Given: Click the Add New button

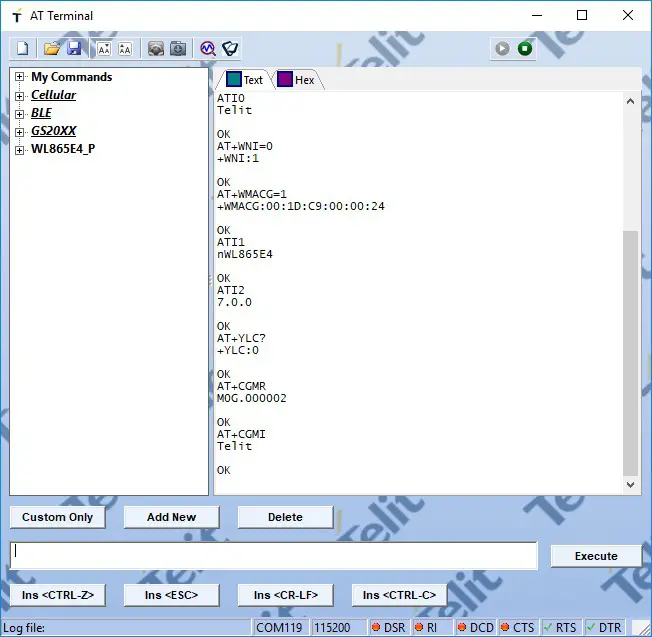Looking at the screenshot, I should (171, 517).
